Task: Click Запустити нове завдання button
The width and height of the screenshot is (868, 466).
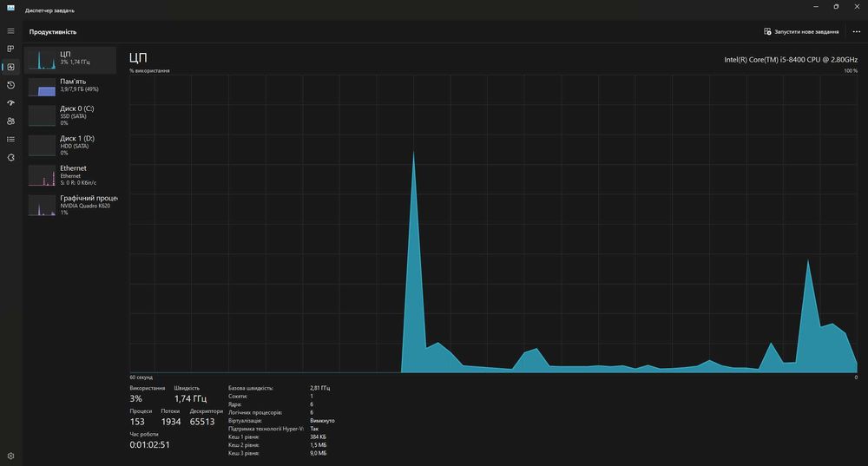Action: (801, 31)
